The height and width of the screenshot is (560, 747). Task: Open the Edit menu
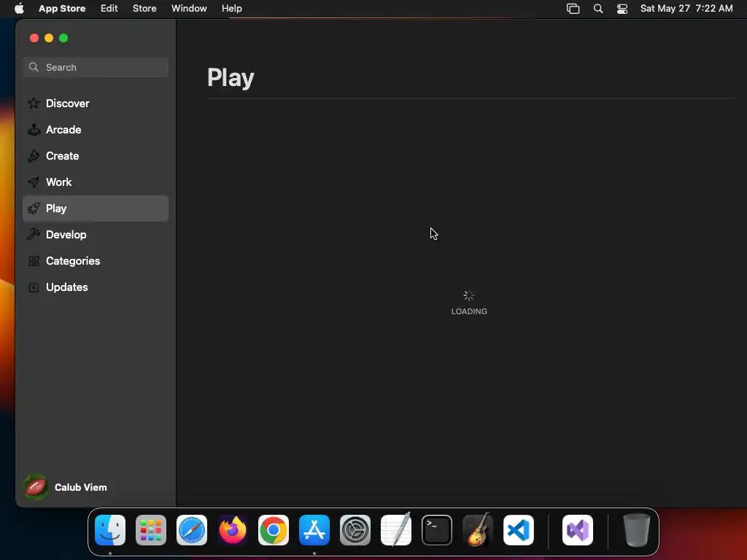[109, 9]
